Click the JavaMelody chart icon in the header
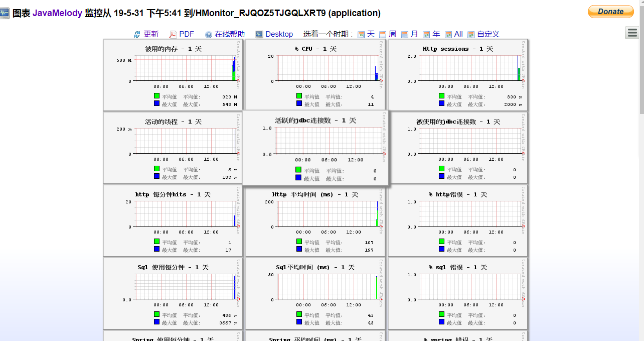644x341 pixels. [5, 13]
